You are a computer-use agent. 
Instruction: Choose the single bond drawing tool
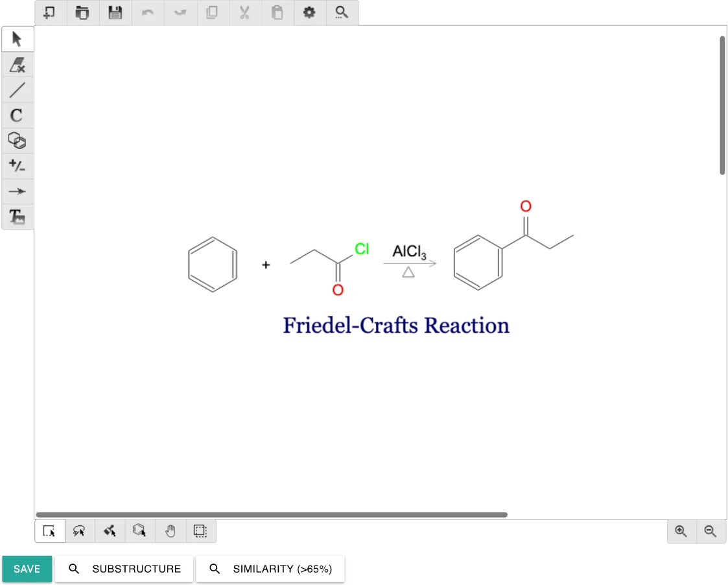18,90
